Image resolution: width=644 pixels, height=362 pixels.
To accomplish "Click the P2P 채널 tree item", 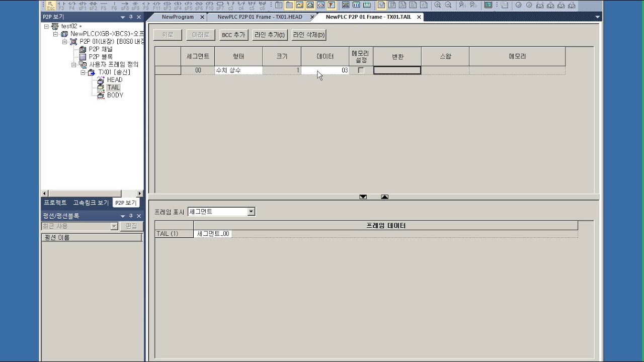I will click(101, 49).
